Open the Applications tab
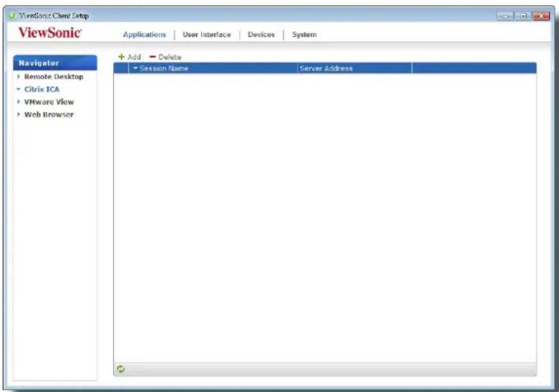The image size is (559, 392). pos(144,34)
